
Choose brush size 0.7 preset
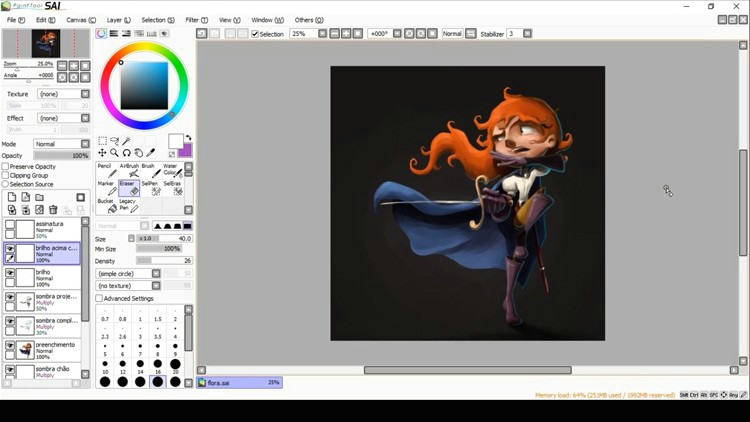click(105, 316)
